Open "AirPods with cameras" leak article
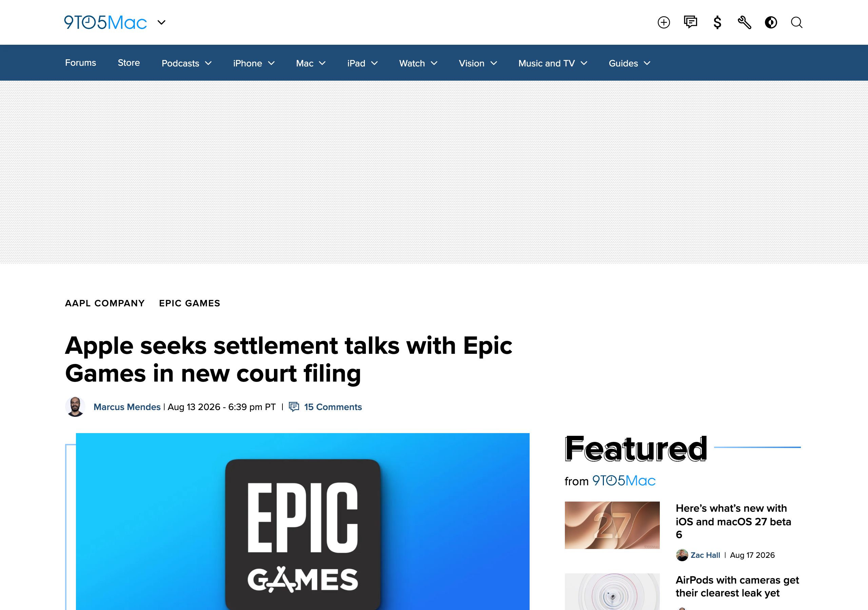 pos(737,587)
